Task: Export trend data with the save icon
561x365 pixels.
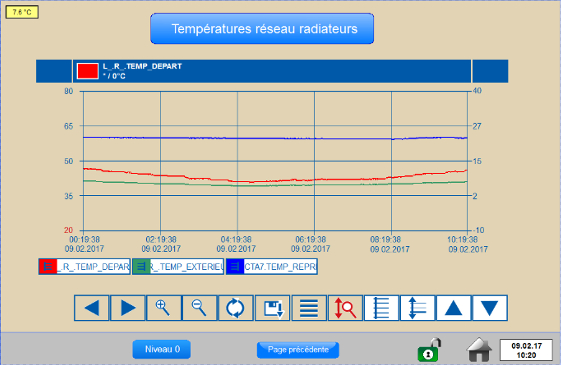Action: click(273, 308)
